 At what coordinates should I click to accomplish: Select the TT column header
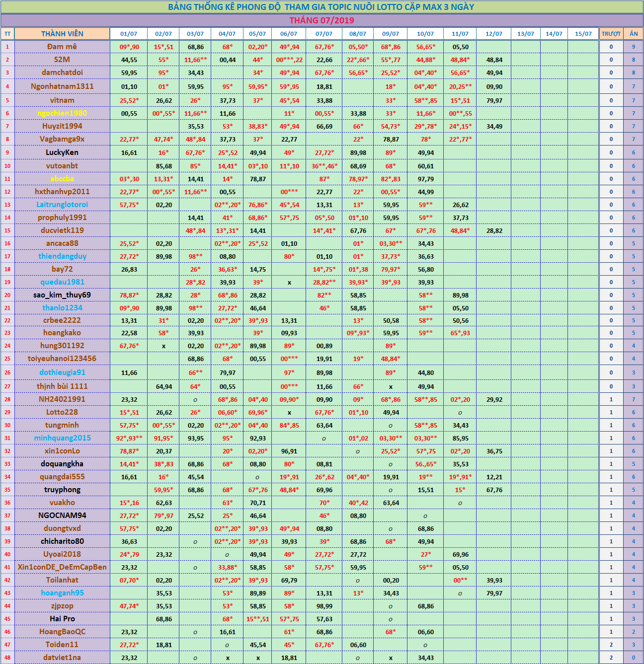coord(7,34)
